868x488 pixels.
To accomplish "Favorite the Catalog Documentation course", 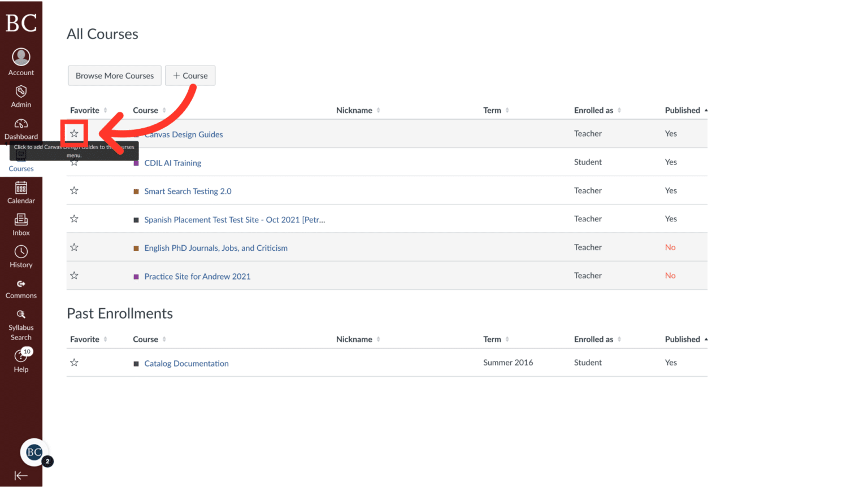I will 74,362.
